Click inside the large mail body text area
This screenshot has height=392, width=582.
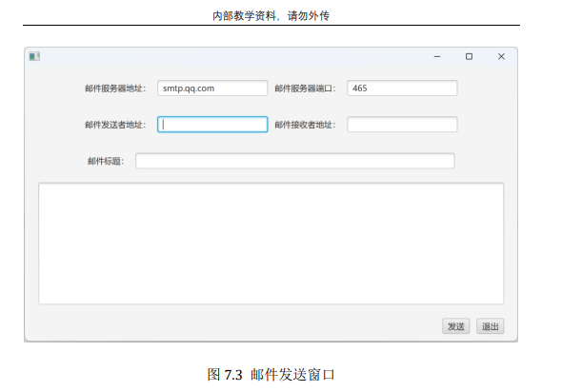coord(271,244)
